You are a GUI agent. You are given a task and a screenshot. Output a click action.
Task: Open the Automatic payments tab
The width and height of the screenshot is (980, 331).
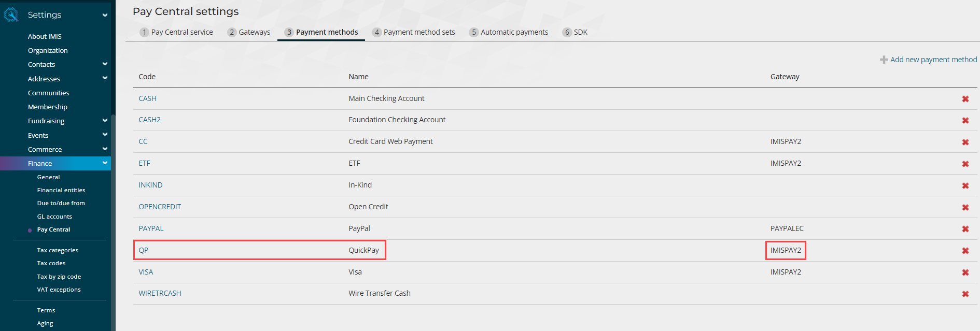pos(508,32)
